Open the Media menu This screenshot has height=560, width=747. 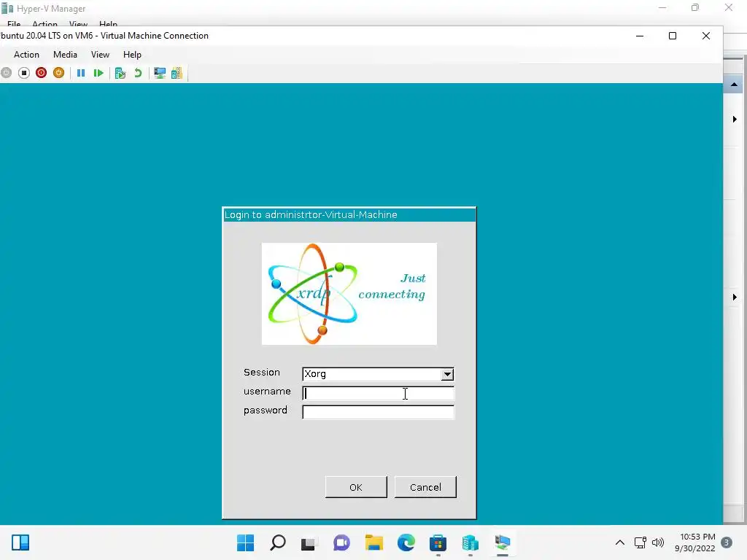[x=65, y=55]
